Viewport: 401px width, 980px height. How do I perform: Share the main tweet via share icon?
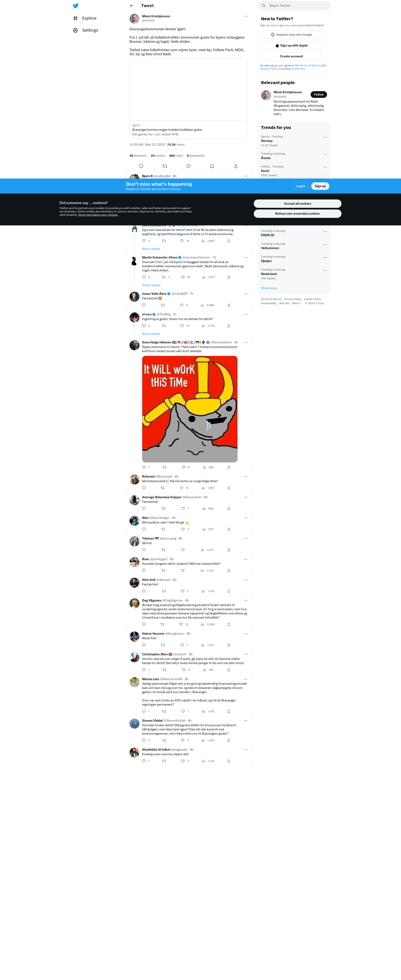pyautogui.click(x=236, y=166)
